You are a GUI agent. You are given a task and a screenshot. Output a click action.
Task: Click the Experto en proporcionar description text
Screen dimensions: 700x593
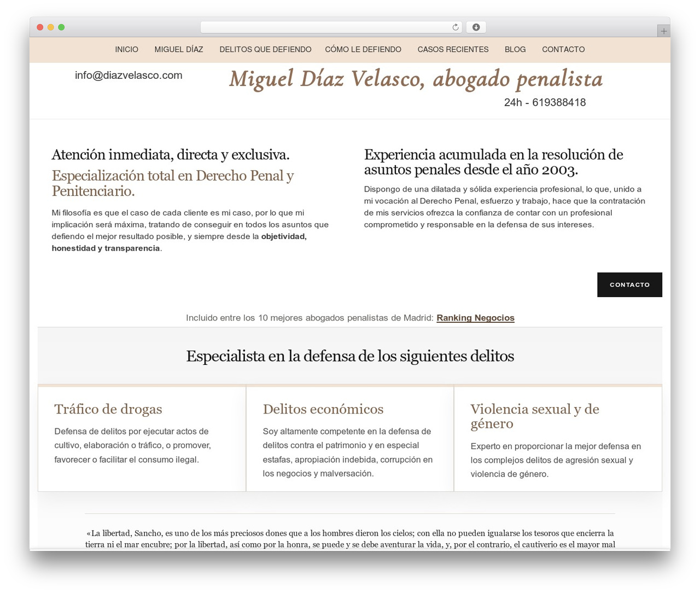556,460
